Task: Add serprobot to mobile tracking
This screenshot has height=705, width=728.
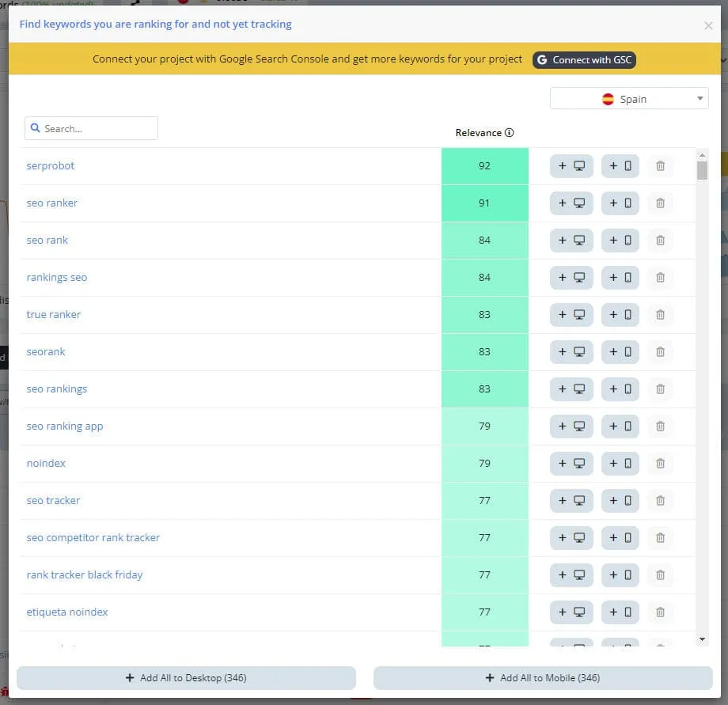Action: pyautogui.click(x=620, y=166)
